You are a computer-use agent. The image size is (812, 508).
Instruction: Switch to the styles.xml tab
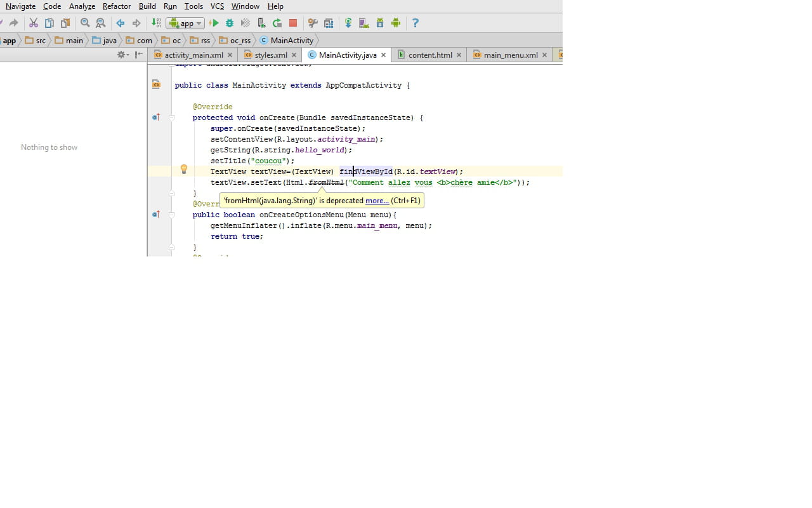[x=271, y=55]
